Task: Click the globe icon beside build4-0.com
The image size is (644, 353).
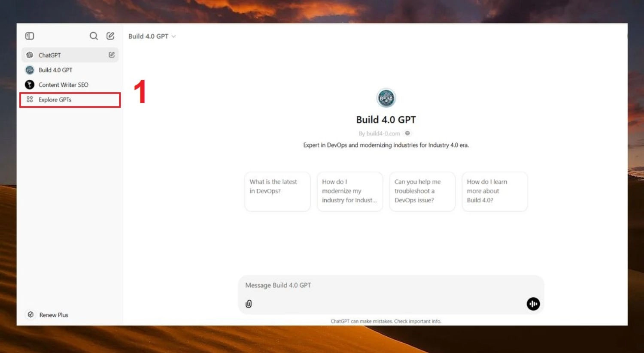Action: click(407, 133)
